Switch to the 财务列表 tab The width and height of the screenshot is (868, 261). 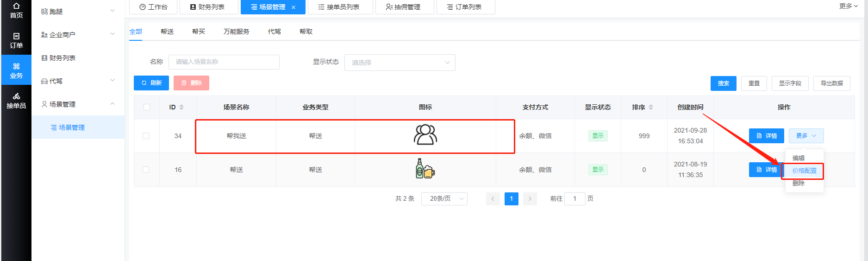pos(209,7)
